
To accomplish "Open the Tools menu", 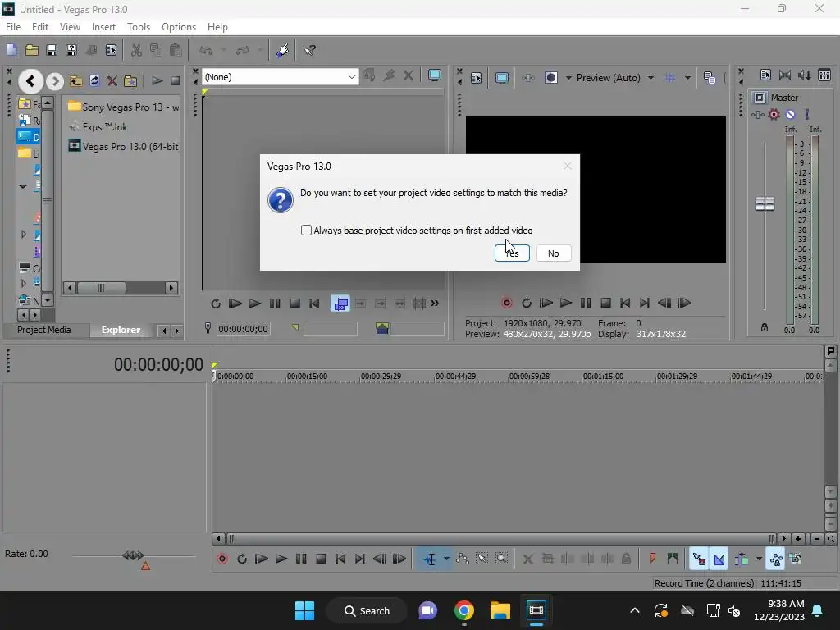I will (x=138, y=27).
